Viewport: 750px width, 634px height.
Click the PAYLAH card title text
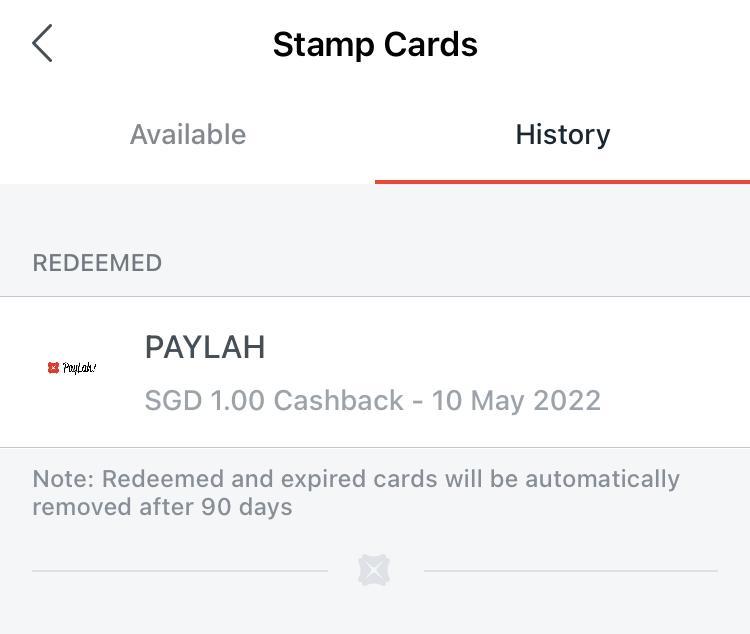tap(205, 347)
